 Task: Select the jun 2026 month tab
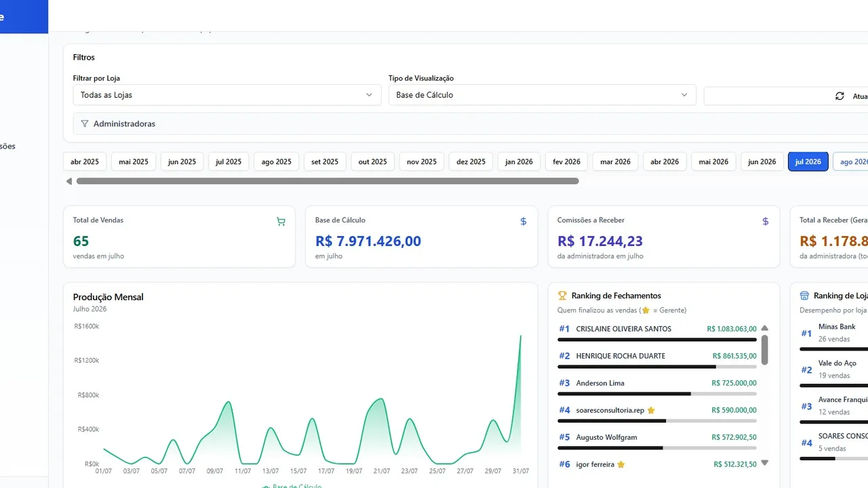[762, 162]
